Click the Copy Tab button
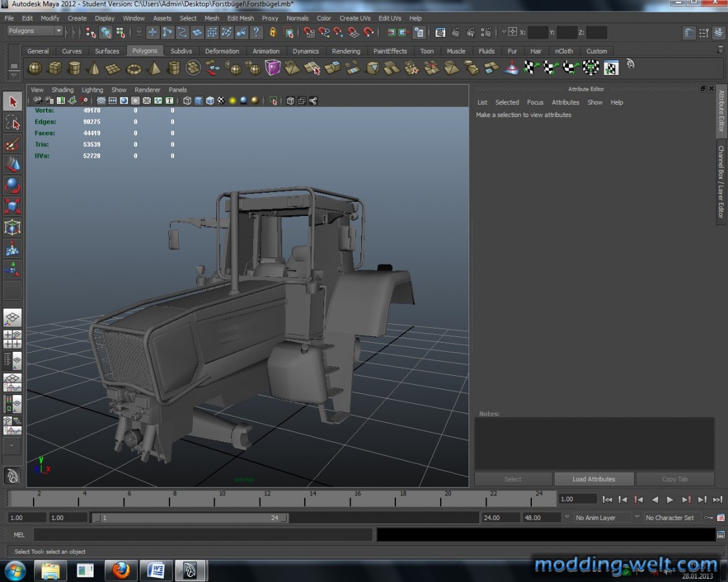 (x=675, y=479)
